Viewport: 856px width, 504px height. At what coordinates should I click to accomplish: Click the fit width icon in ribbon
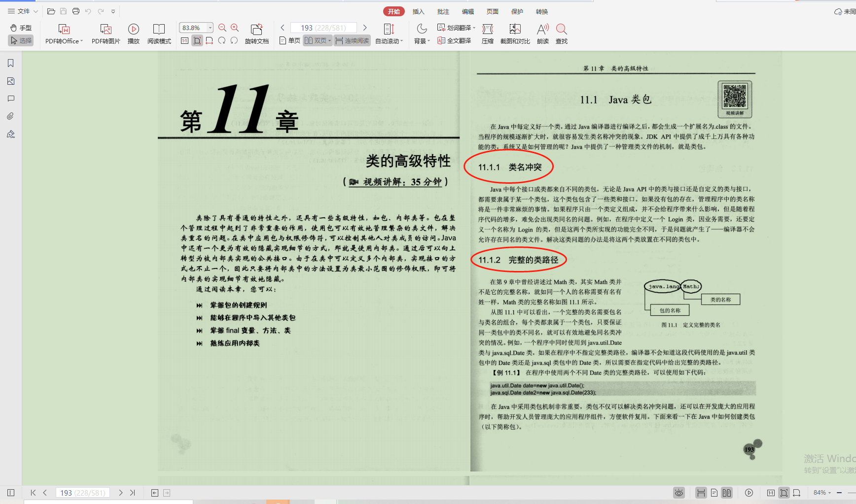tap(209, 40)
